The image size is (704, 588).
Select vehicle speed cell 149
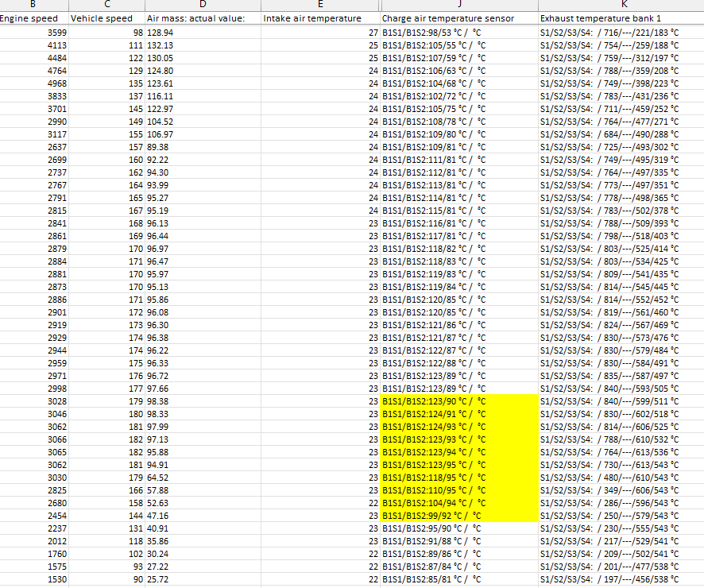(x=106, y=122)
